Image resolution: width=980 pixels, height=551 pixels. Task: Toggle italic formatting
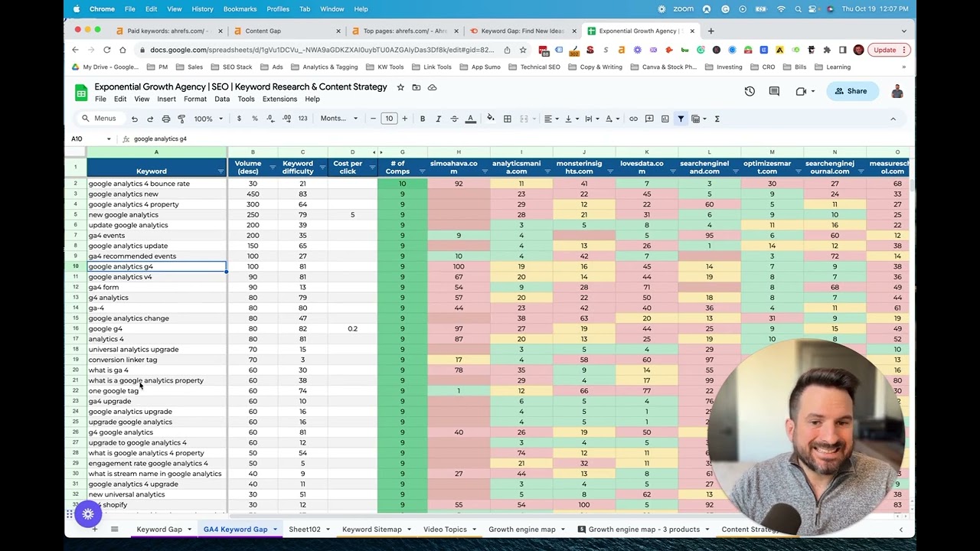pyautogui.click(x=438, y=119)
